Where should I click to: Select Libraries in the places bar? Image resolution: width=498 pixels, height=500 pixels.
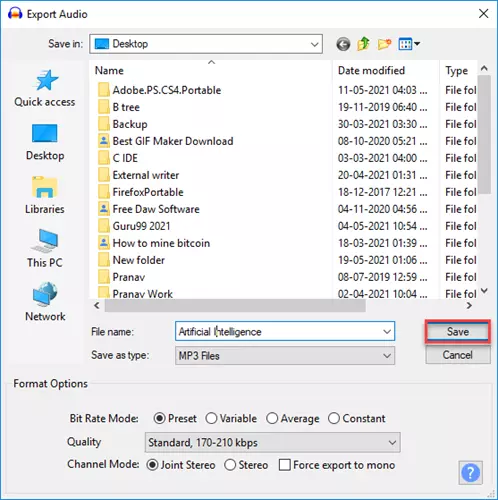[45, 195]
